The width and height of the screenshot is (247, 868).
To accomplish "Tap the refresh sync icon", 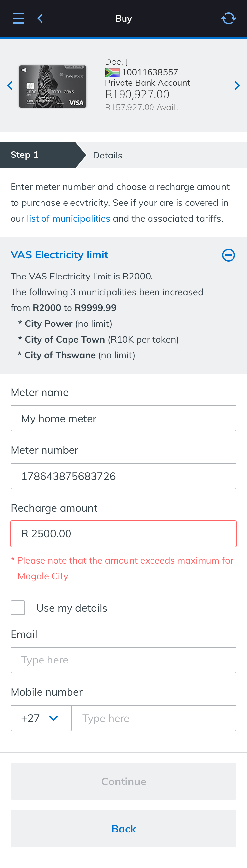I will 228,18.
